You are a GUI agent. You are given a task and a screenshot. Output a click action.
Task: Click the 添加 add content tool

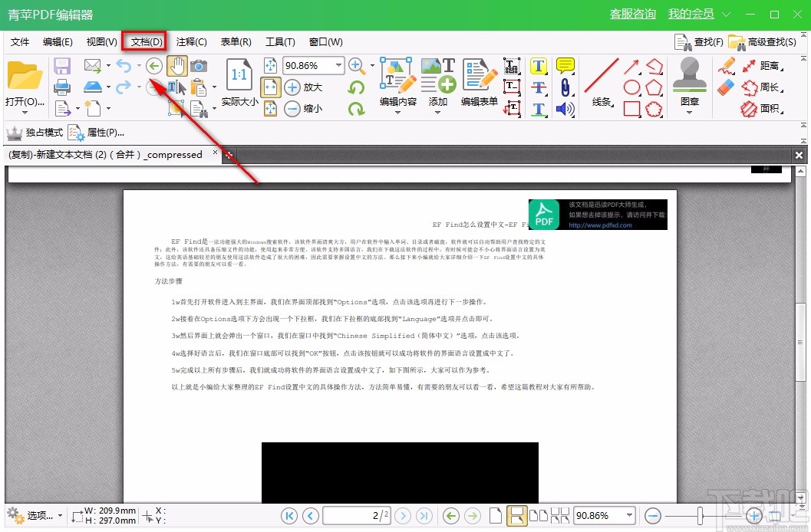[x=438, y=83]
